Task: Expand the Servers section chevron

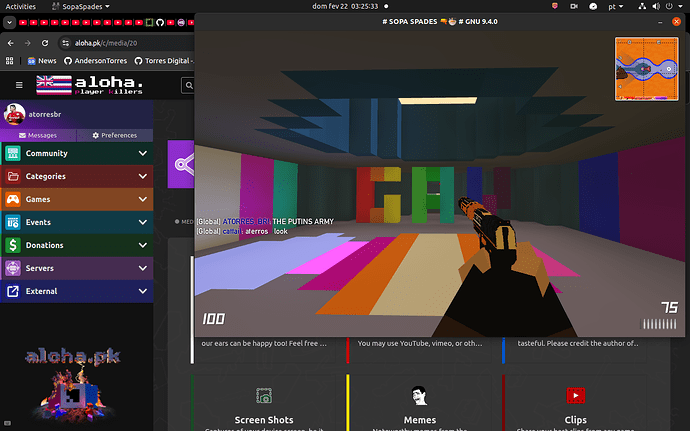Action: (x=143, y=268)
